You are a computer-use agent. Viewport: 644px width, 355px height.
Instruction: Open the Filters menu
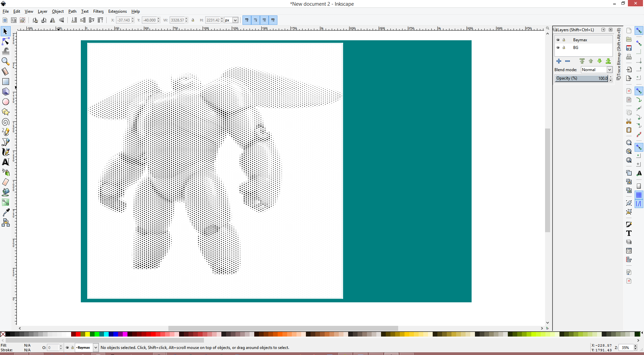pos(98,11)
